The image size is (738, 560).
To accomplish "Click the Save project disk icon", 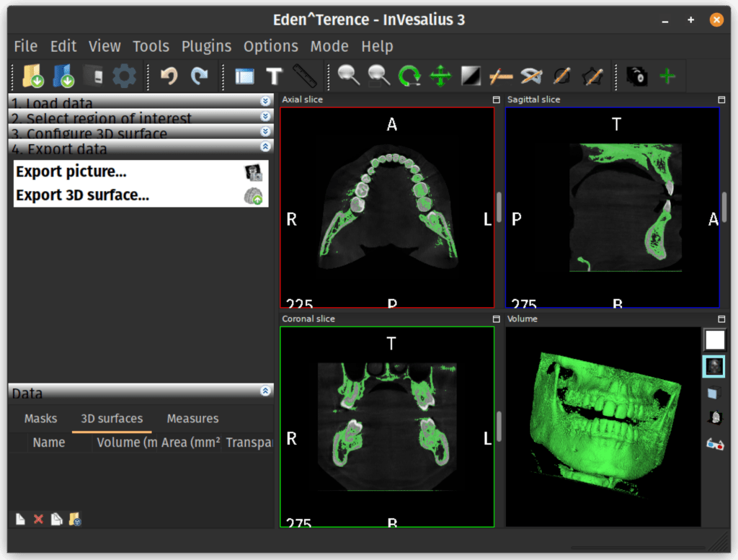I will tap(94, 76).
